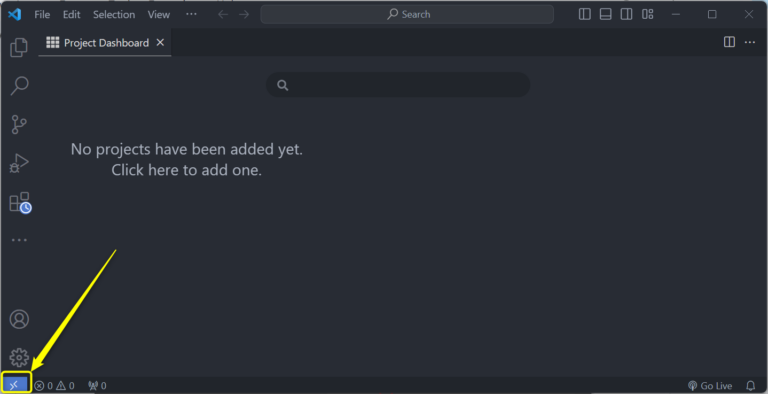The image size is (768, 394).
Task: Click Go Live in the status bar
Action: pos(710,386)
